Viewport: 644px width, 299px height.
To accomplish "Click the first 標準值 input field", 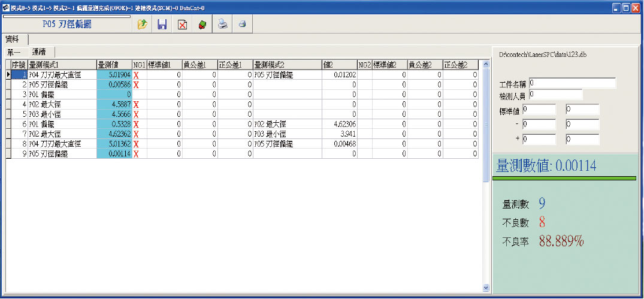I will tap(539, 109).
